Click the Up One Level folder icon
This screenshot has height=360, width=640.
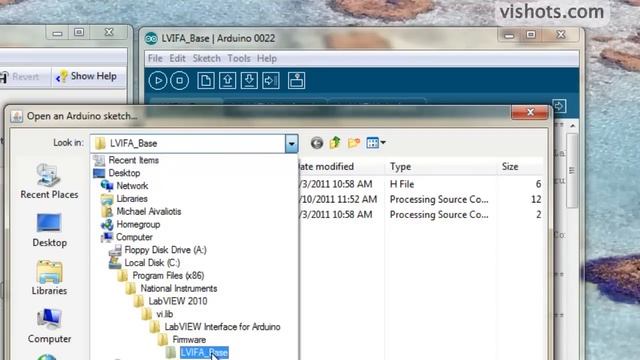[335, 142]
